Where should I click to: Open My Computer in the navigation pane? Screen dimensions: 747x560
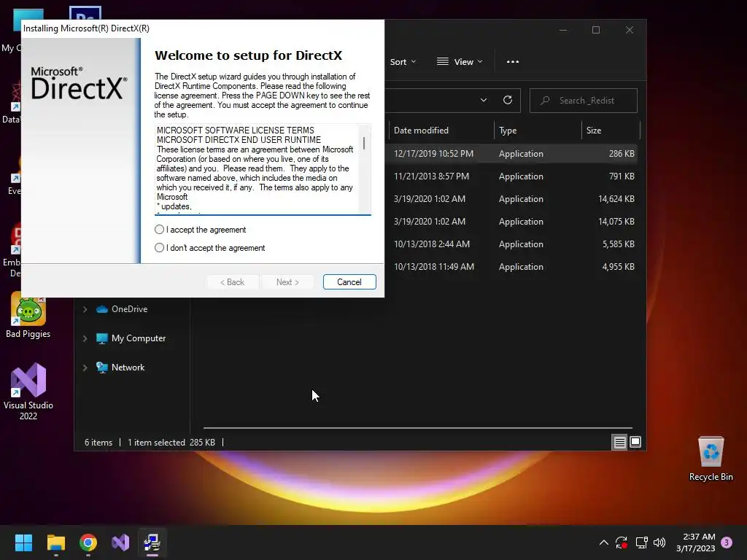131,338
